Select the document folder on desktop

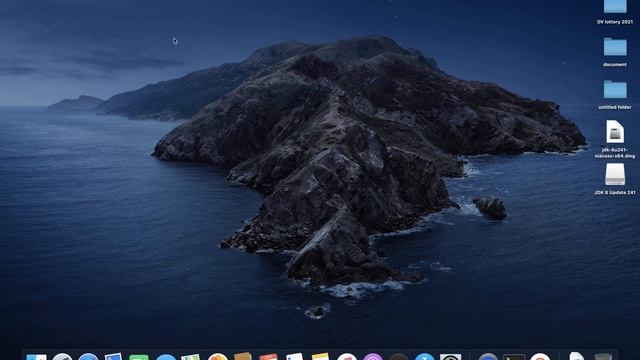coord(615,47)
